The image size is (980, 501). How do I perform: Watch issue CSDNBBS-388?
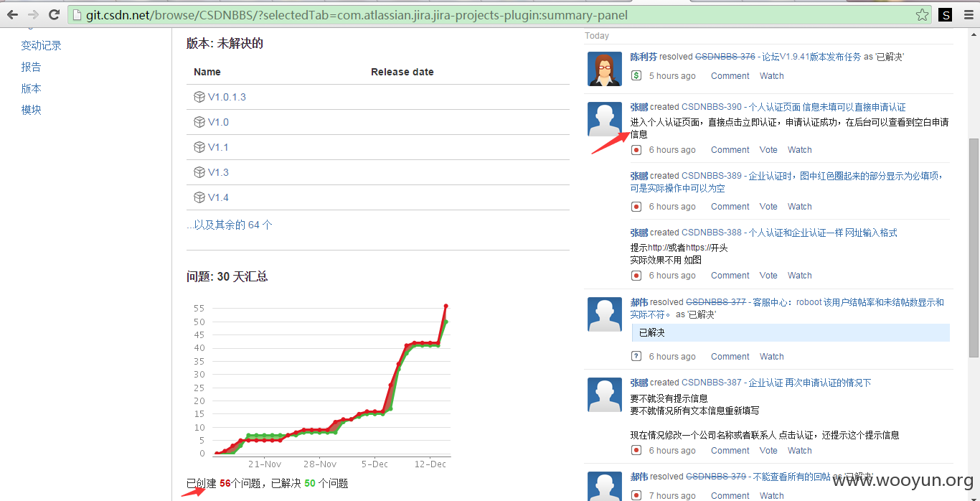[799, 276]
